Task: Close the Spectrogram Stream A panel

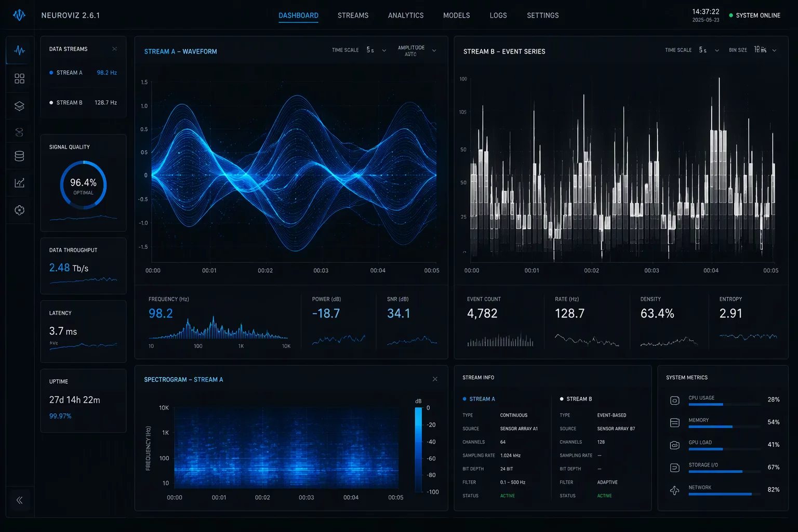Action: tap(435, 379)
